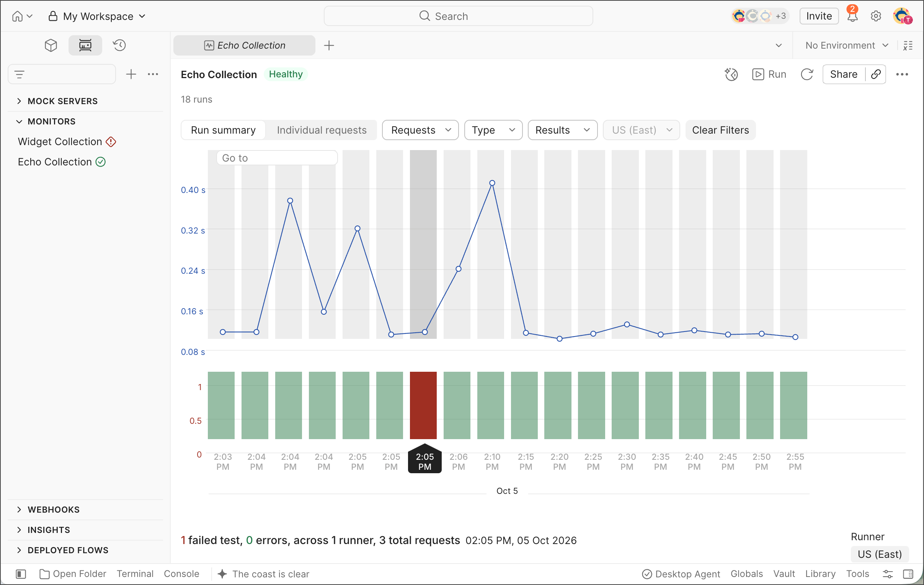Click the Invite button

pos(819,16)
